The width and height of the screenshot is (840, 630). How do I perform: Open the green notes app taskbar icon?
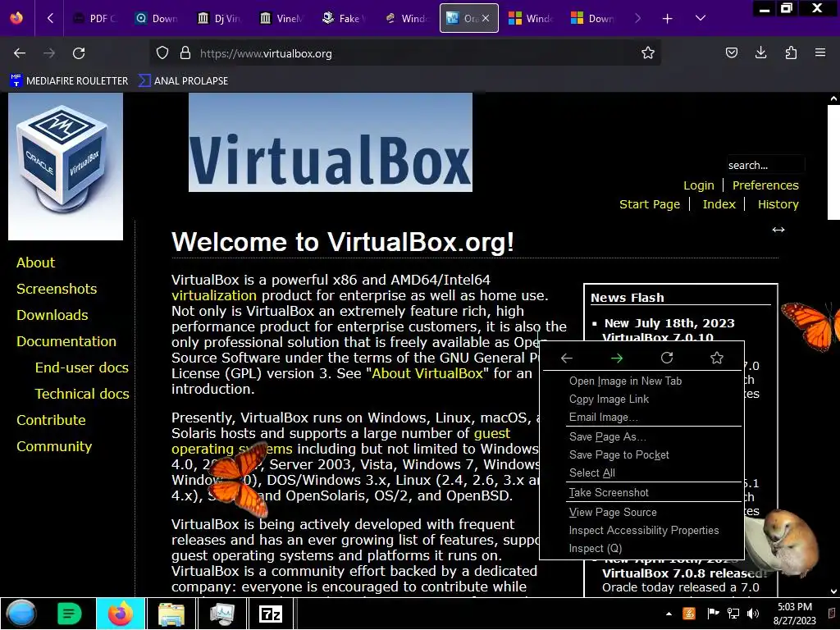pyautogui.click(x=69, y=614)
